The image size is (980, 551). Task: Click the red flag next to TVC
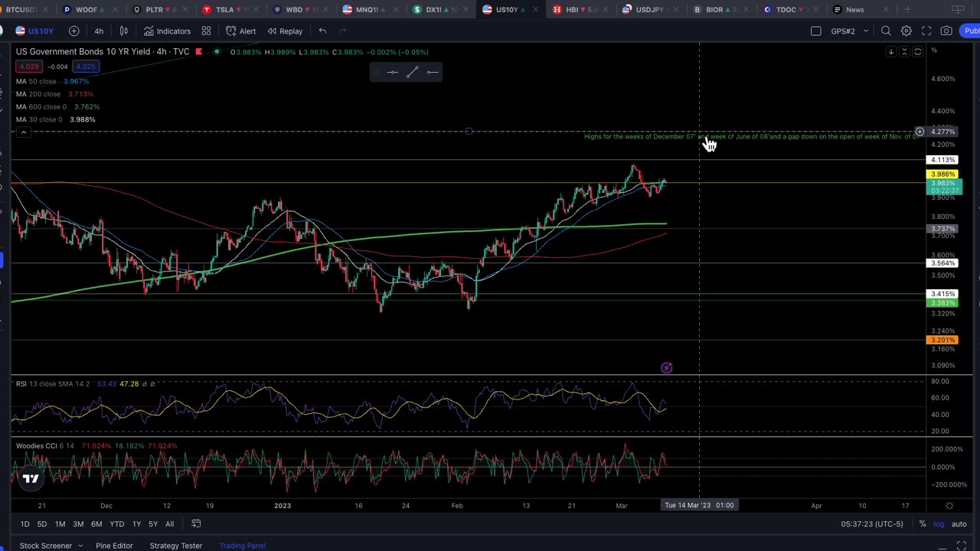click(199, 52)
